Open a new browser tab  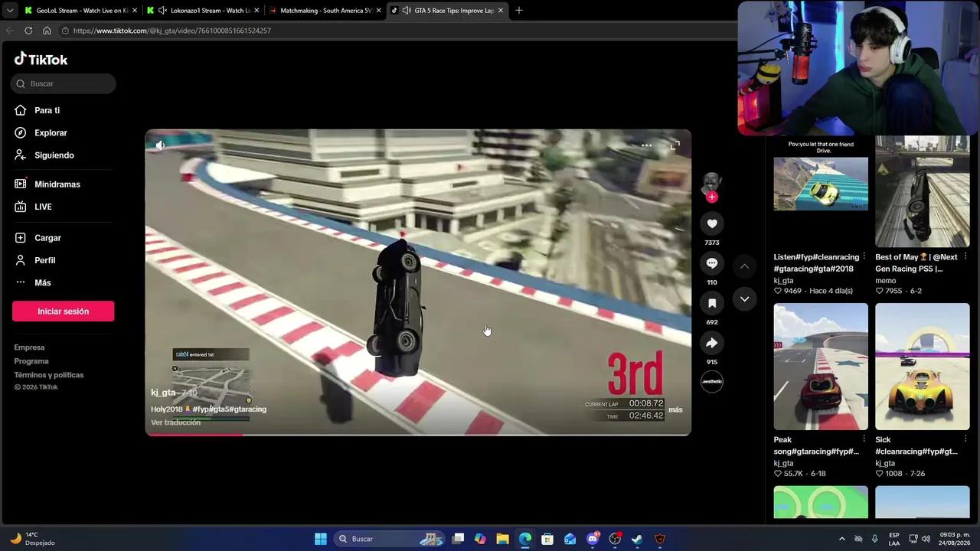point(518,11)
